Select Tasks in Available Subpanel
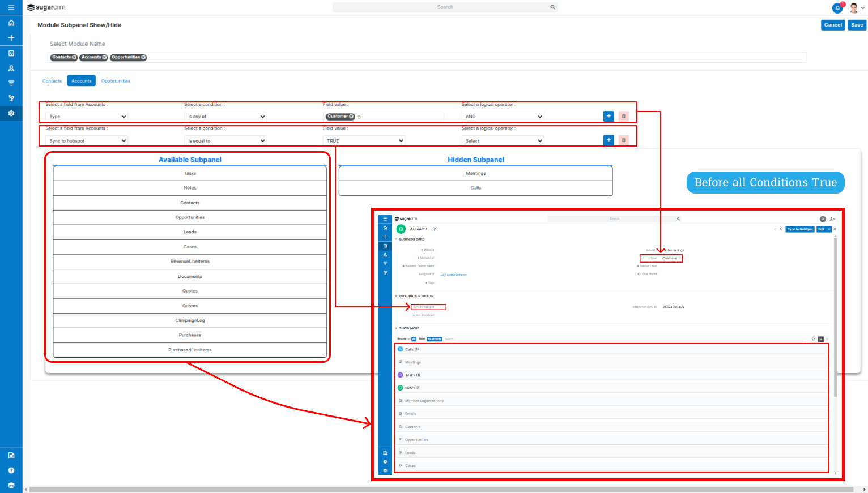This screenshot has height=493, width=868. click(x=190, y=173)
